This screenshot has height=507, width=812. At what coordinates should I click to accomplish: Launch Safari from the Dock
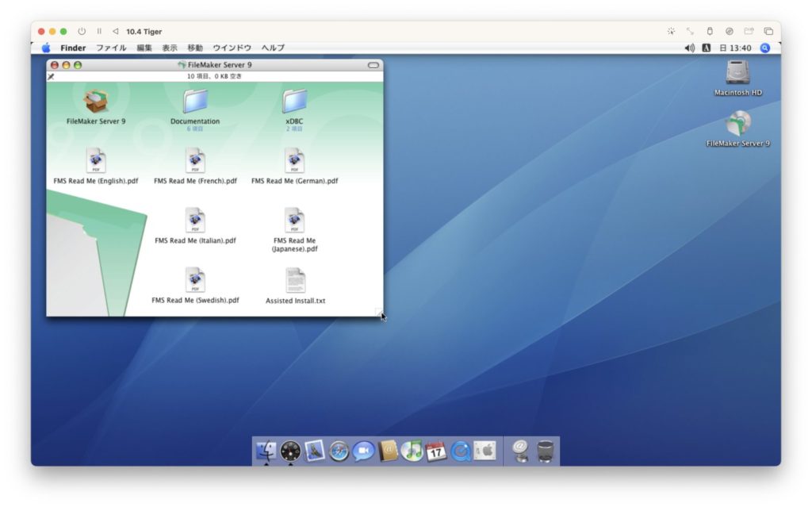339,451
